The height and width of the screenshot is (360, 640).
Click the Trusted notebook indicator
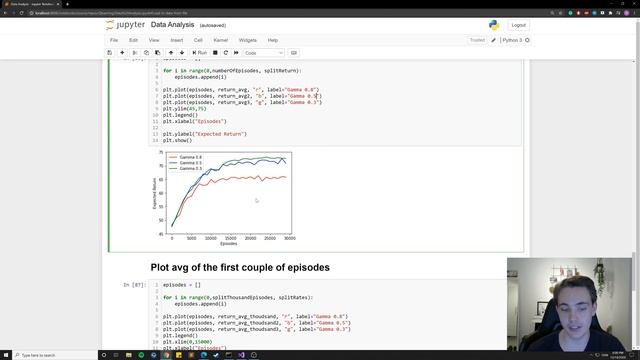tap(477, 40)
